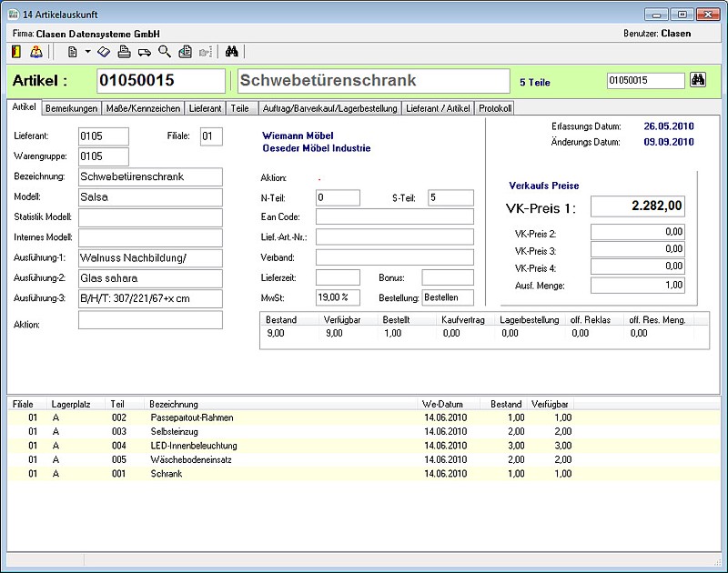Image resolution: width=728 pixels, height=573 pixels.
Task: Click the exit door icon in toolbar
Action: tap(15, 52)
